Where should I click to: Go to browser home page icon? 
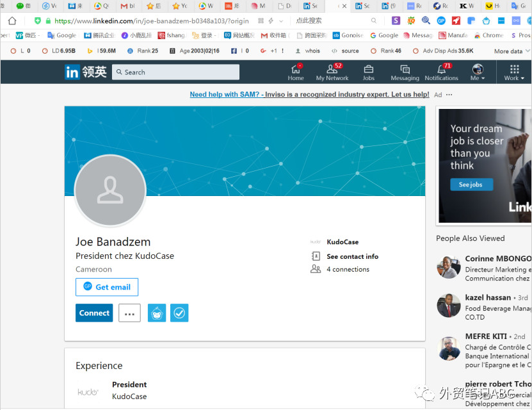[x=12, y=20]
